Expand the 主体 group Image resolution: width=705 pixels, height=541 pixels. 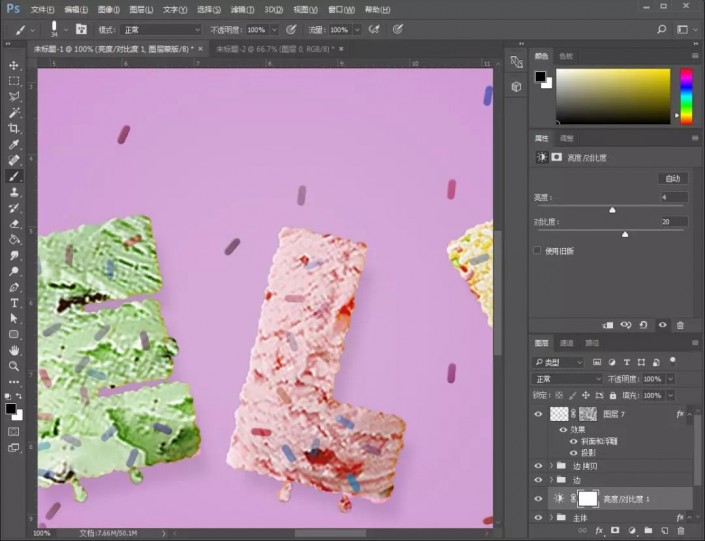(552, 518)
